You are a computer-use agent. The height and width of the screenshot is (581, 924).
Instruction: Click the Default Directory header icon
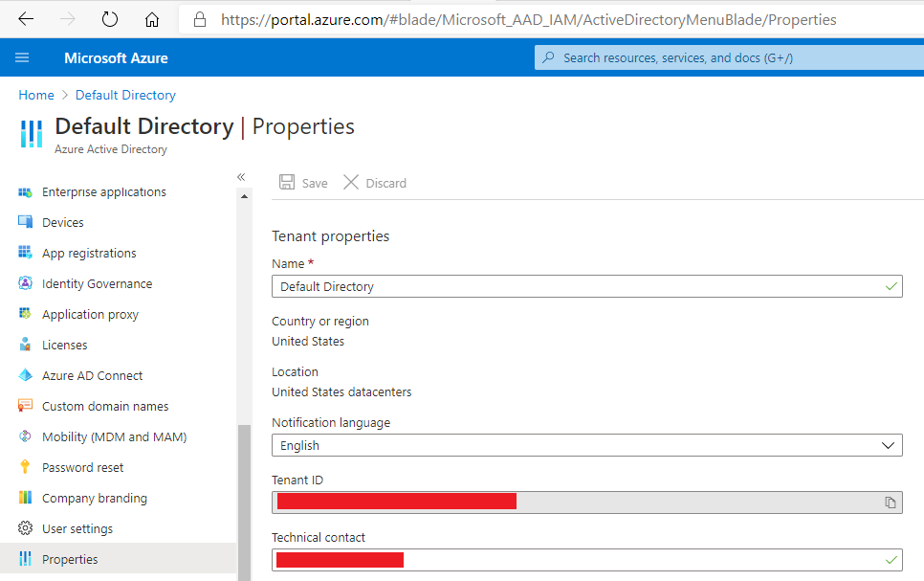32,134
